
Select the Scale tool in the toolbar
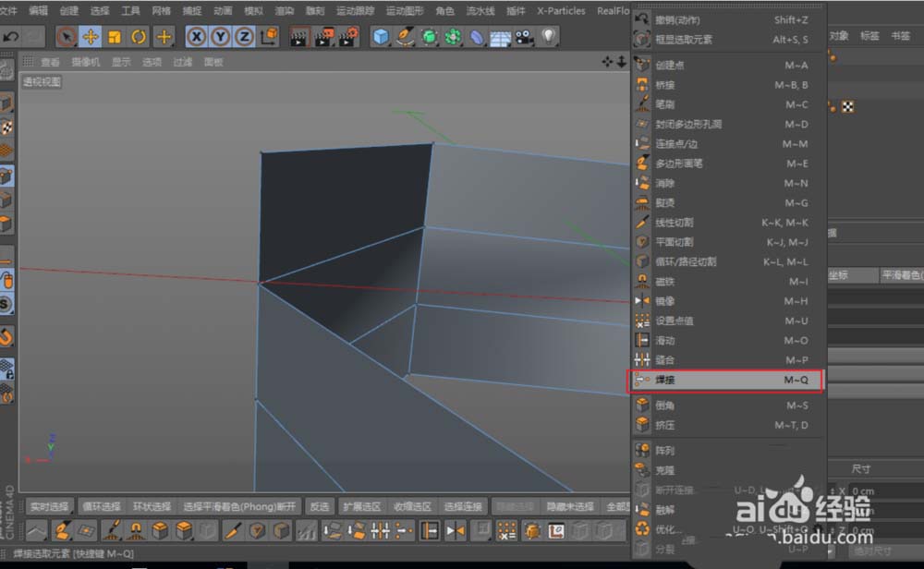(x=113, y=36)
